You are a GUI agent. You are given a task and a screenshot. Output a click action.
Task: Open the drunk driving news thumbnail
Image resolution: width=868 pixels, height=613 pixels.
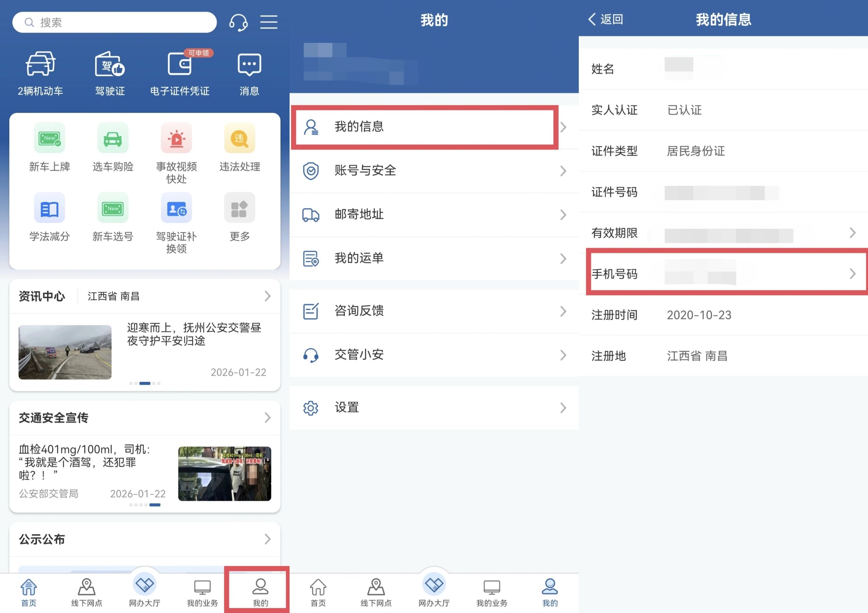224,474
